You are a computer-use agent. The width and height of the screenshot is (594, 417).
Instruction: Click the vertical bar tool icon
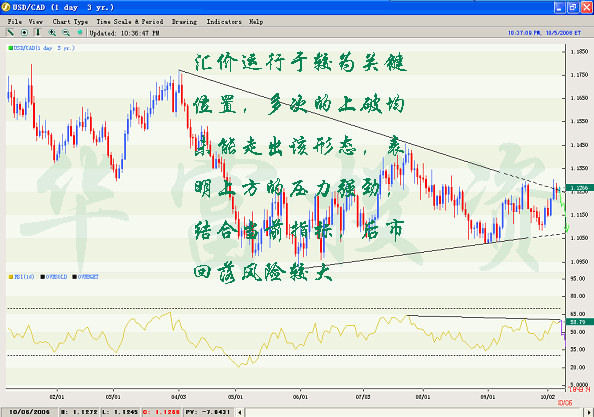[38, 33]
